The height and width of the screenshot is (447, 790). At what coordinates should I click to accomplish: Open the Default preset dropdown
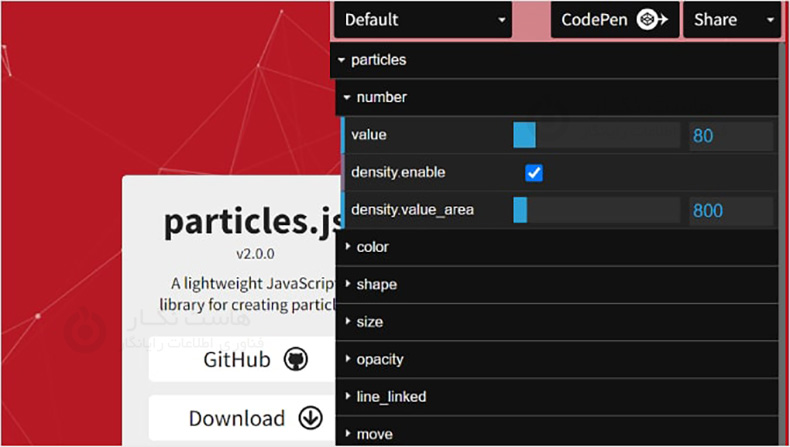point(424,20)
